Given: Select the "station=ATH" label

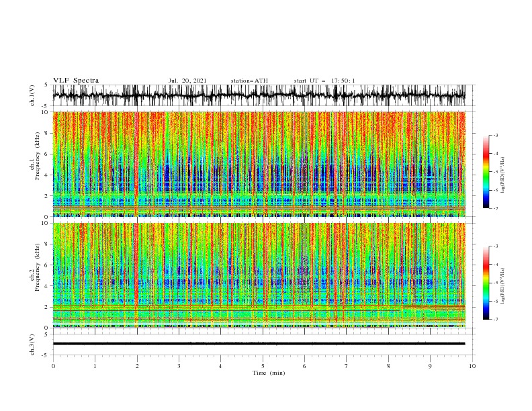Looking at the screenshot, I should click(249, 81).
